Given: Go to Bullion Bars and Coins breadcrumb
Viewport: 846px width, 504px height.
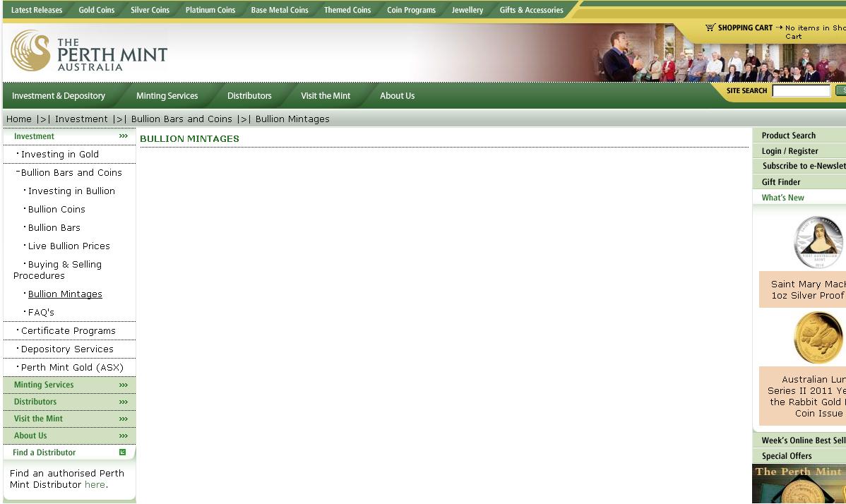Looking at the screenshot, I should 181,119.
